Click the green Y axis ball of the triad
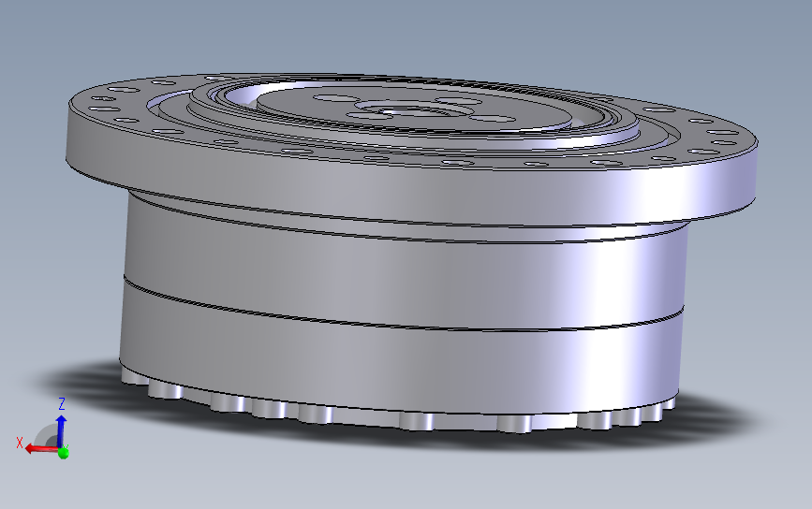 pos(64,453)
